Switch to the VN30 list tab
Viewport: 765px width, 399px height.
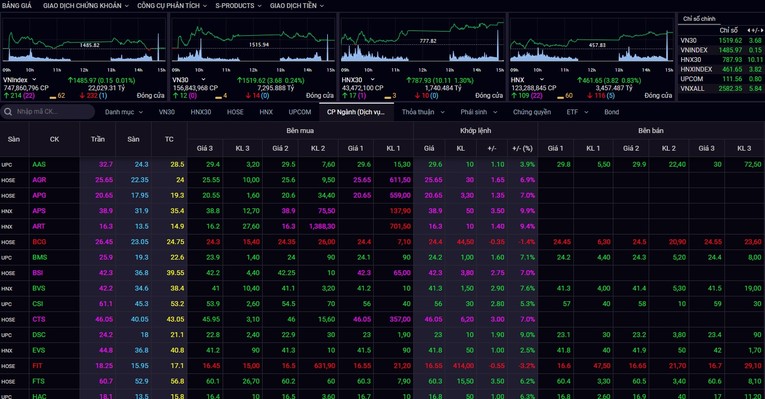pos(166,112)
